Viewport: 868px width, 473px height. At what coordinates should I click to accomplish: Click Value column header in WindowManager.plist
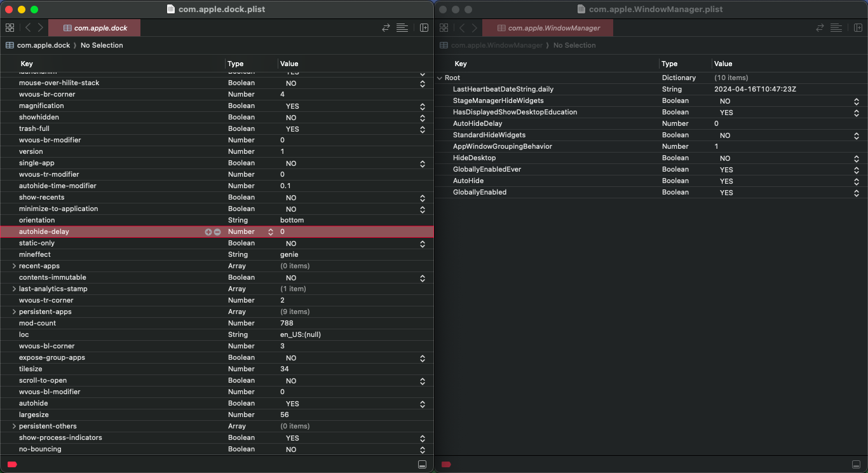click(723, 64)
